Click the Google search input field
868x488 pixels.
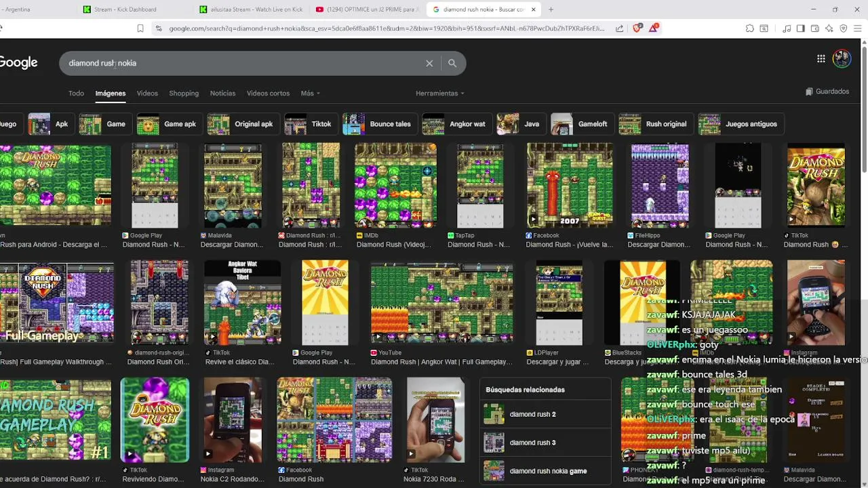pyautogui.click(x=244, y=63)
